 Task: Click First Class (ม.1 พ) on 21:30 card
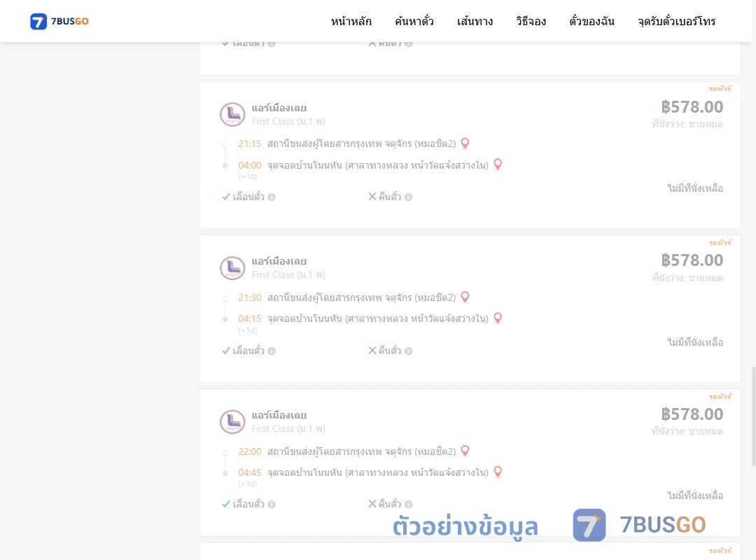[288, 274]
